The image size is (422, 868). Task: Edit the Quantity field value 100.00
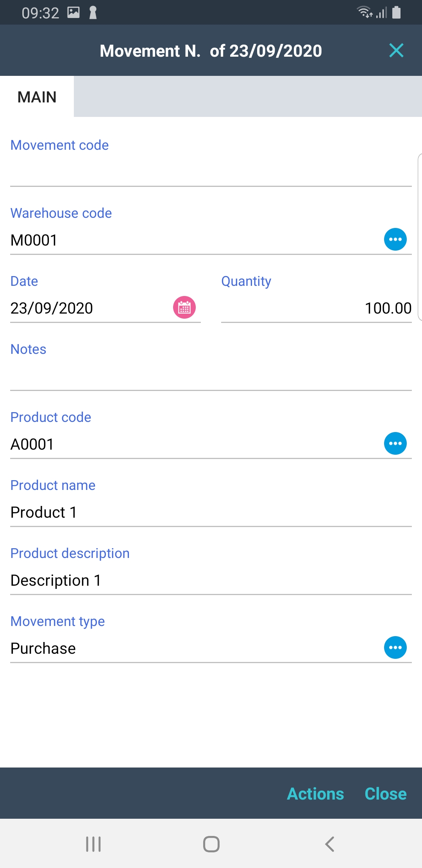pyautogui.click(x=316, y=308)
